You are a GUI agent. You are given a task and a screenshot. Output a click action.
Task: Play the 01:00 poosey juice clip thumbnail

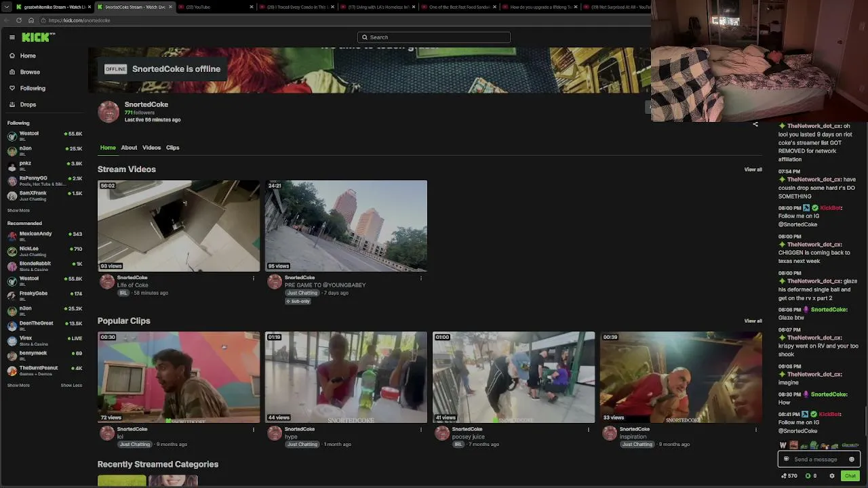pos(513,377)
